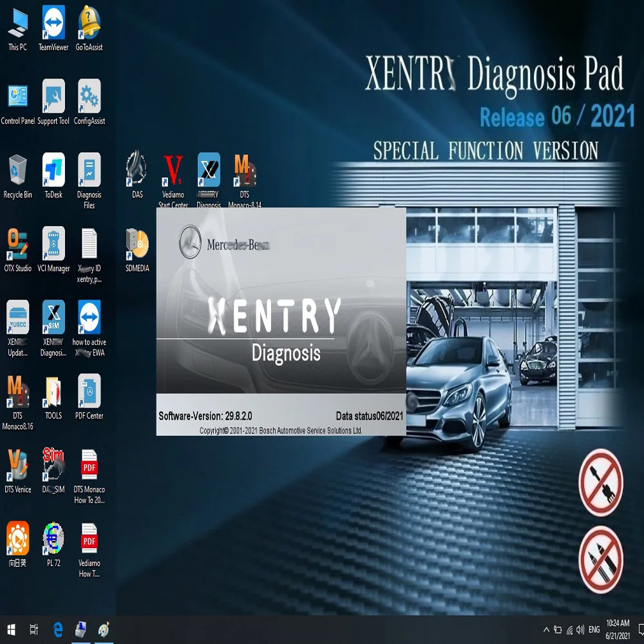644x644 pixels.
Task: Open Task View in the taskbar
Action: coord(34,630)
